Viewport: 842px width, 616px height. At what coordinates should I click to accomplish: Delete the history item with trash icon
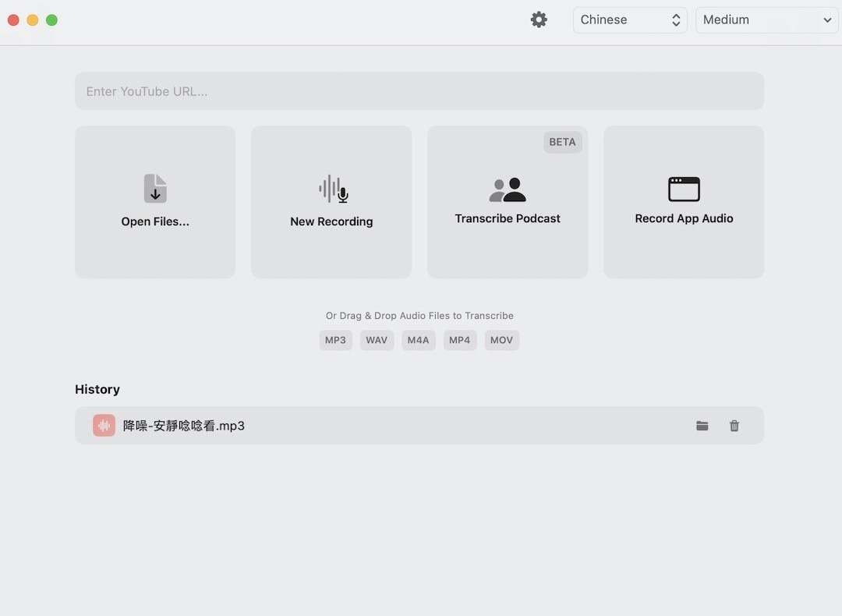coord(734,426)
